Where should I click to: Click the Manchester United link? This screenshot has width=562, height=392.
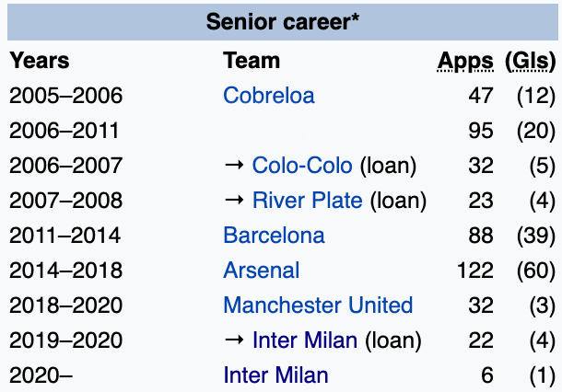point(318,306)
